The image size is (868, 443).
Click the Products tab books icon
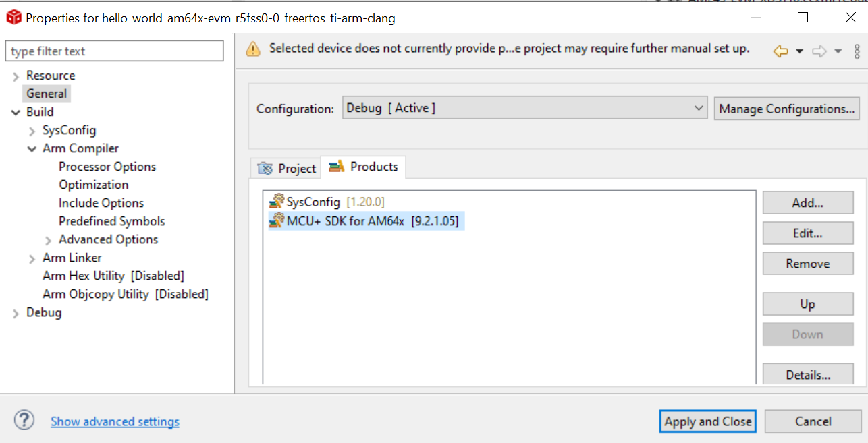click(x=337, y=167)
